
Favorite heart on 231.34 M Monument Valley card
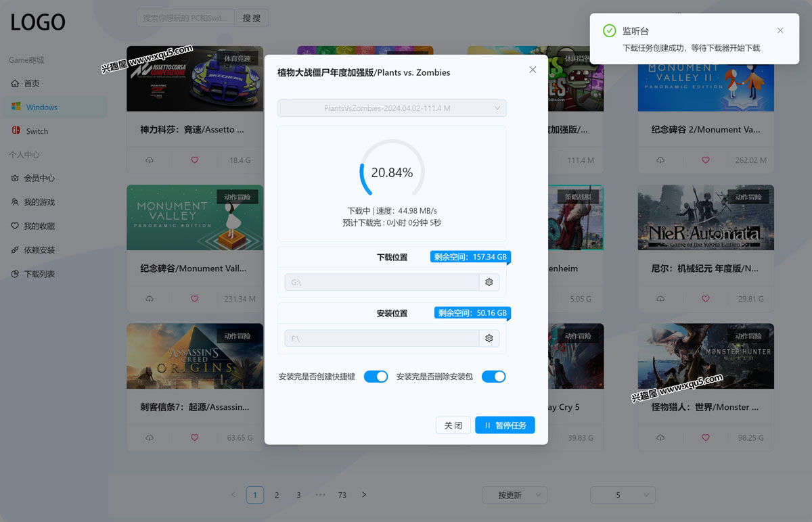point(195,299)
